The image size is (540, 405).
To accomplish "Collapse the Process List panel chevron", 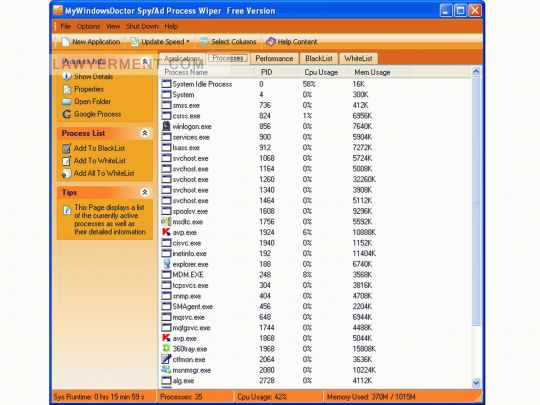I will point(145,133).
